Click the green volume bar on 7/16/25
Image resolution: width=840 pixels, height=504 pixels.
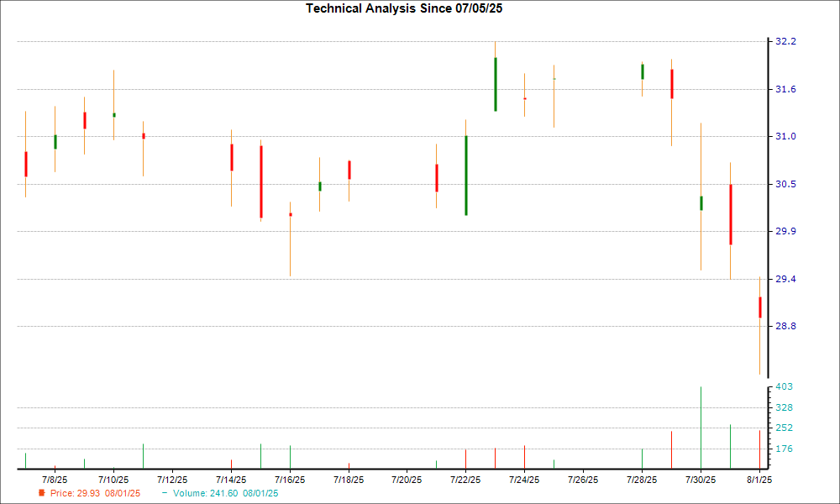(290, 458)
